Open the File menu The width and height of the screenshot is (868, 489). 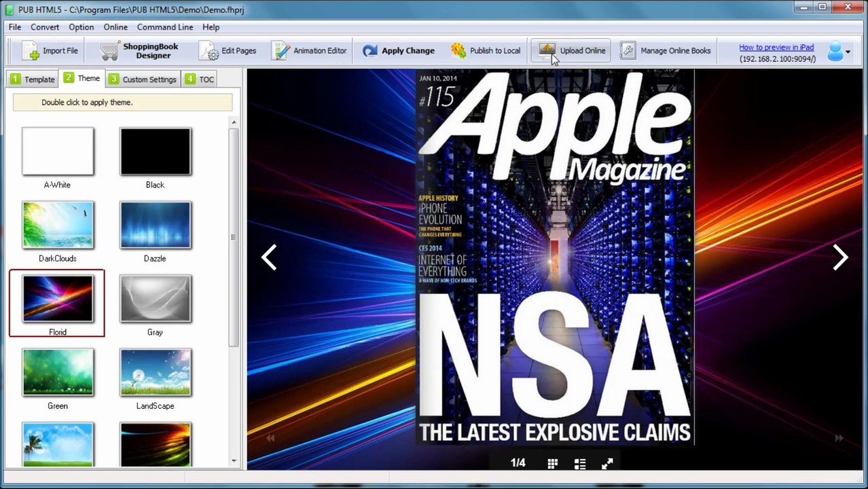point(15,27)
